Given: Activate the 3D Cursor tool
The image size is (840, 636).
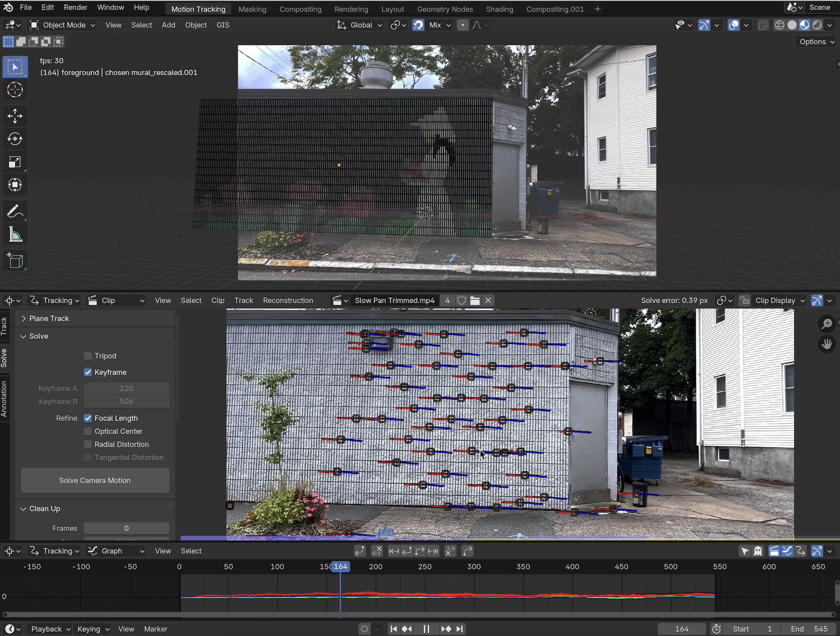Looking at the screenshot, I should coord(15,90).
